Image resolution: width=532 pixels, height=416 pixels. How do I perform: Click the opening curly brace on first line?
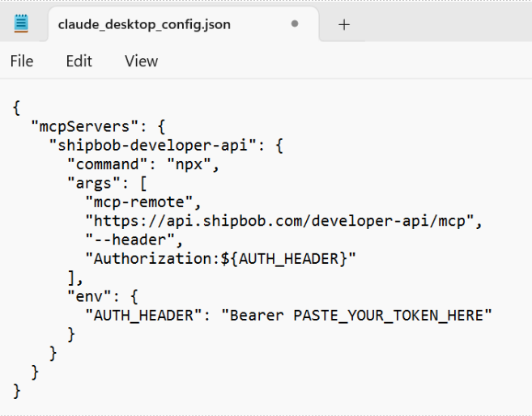click(x=16, y=108)
